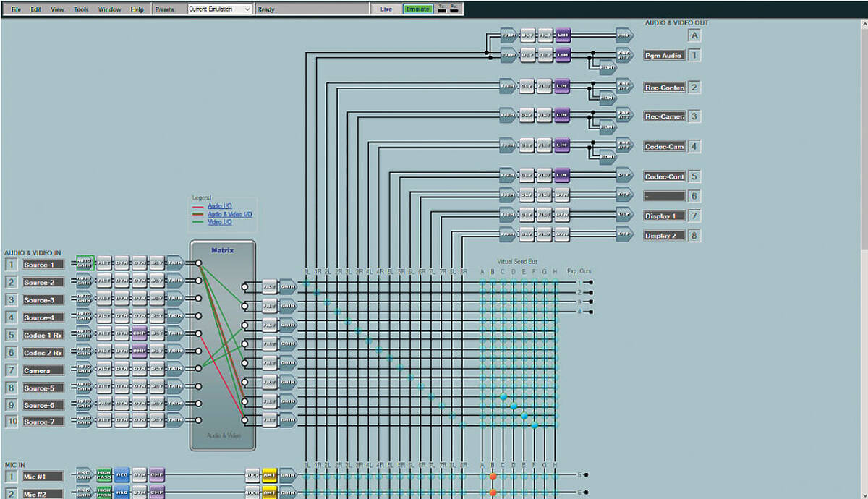Open the HDMI block under Pgm Audio output
This screenshot has height=499, width=868.
(608, 66)
